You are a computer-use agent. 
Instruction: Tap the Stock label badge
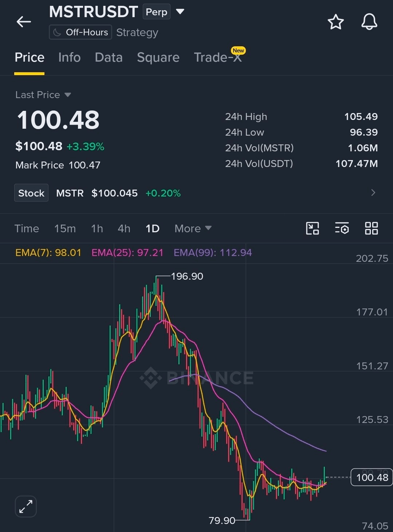(31, 193)
